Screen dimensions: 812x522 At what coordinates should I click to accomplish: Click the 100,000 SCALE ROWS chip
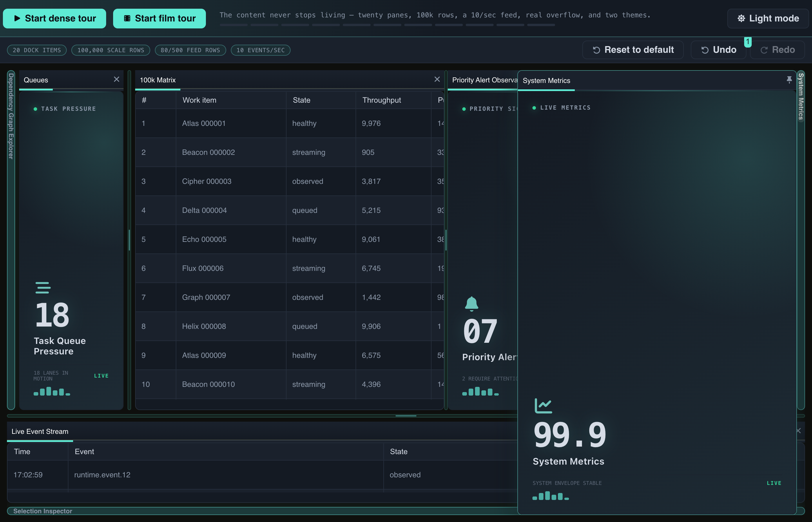pos(111,50)
